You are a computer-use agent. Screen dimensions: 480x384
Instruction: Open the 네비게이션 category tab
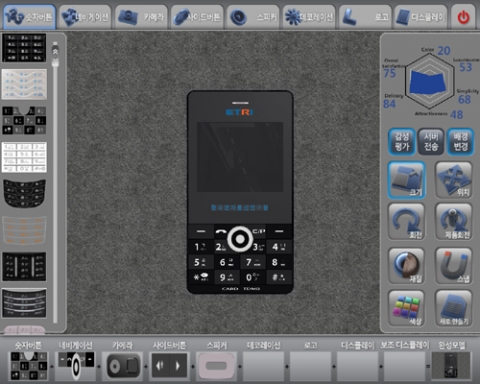tap(85, 17)
